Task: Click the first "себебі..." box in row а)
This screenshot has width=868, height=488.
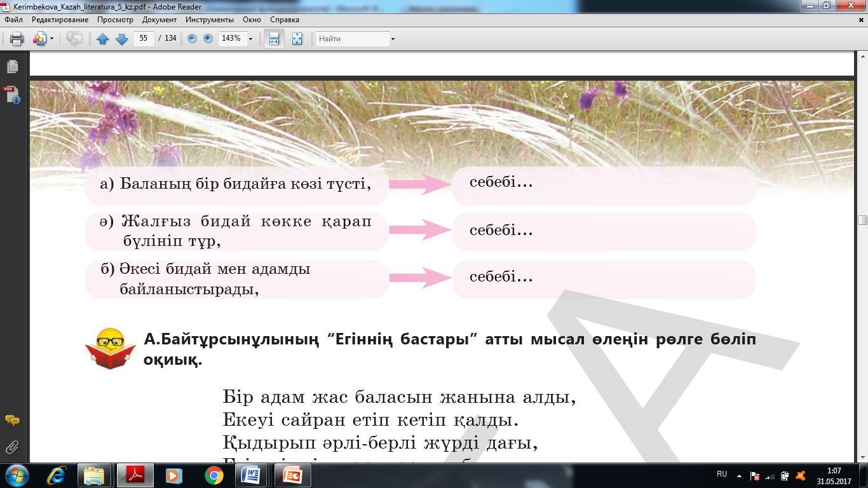Action: [604, 184]
